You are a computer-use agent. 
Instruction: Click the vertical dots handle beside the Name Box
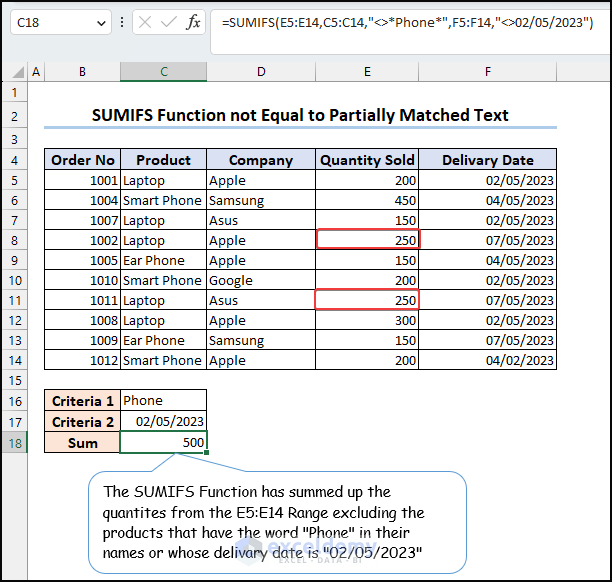tap(122, 22)
